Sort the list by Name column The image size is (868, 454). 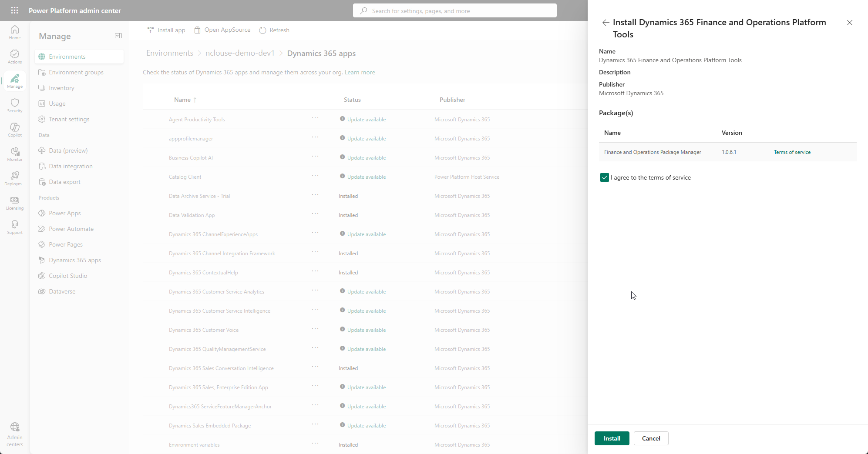click(182, 100)
